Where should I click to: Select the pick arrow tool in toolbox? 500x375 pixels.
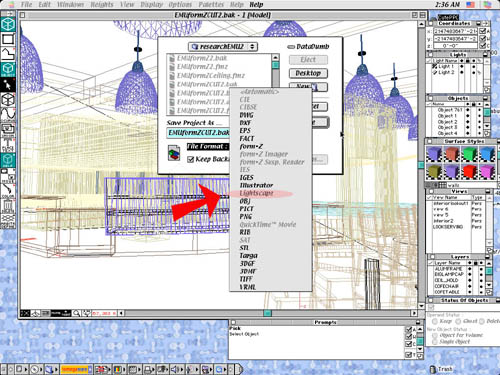pos(8,85)
